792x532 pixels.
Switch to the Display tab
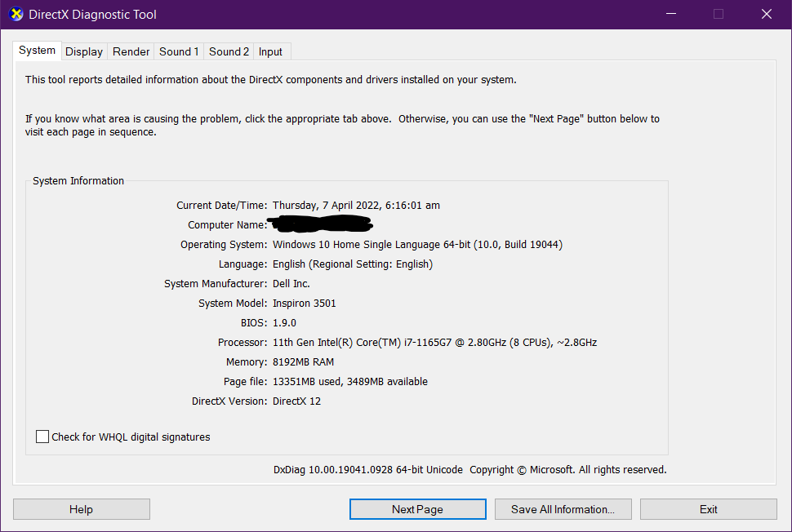[x=84, y=51]
